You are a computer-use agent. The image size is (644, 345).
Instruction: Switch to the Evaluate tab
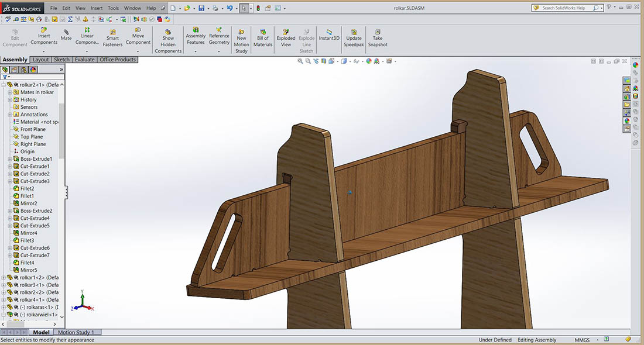coord(84,60)
